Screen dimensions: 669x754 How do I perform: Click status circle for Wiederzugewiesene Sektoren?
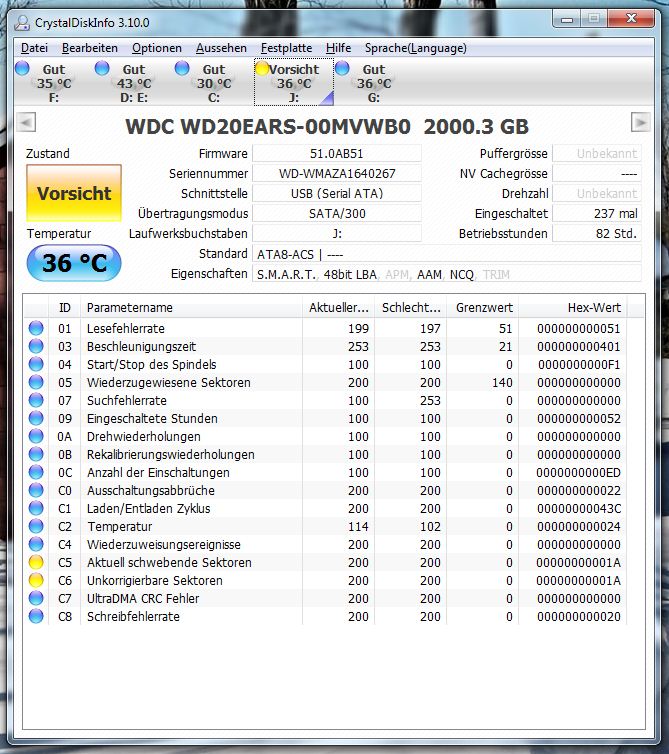(36, 382)
